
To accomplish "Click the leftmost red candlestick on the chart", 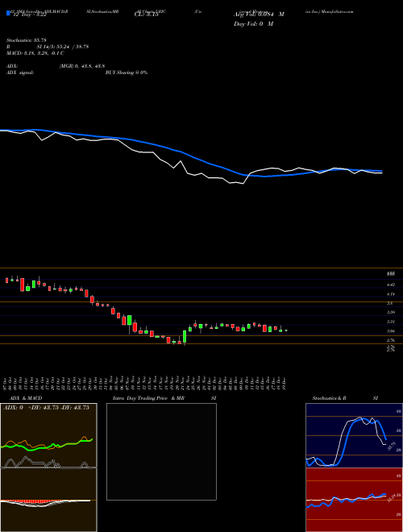I will click(6, 281).
